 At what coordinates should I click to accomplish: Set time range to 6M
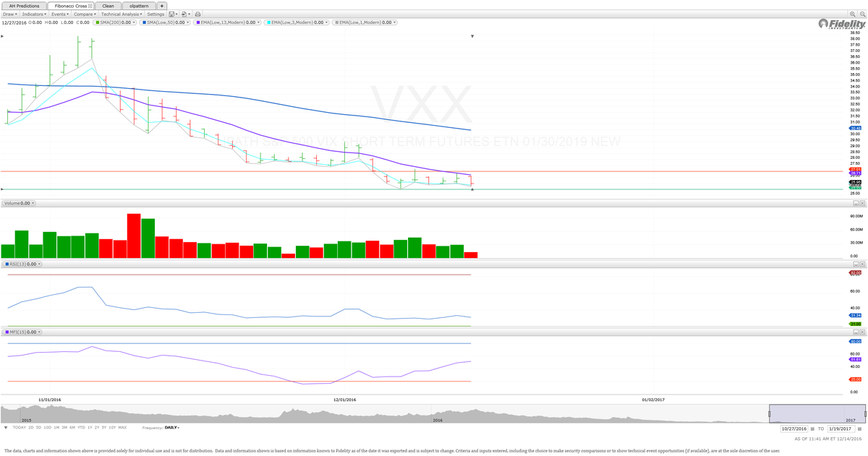(72, 427)
